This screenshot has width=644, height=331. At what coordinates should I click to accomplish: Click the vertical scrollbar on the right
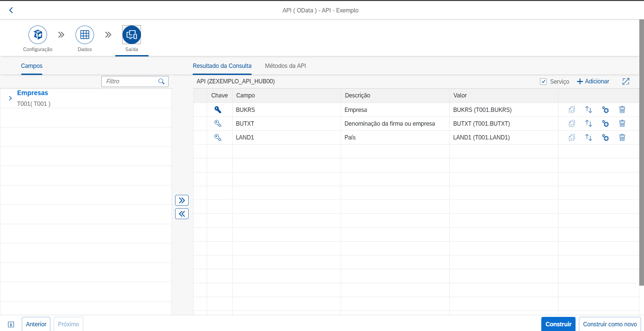[641, 151]
